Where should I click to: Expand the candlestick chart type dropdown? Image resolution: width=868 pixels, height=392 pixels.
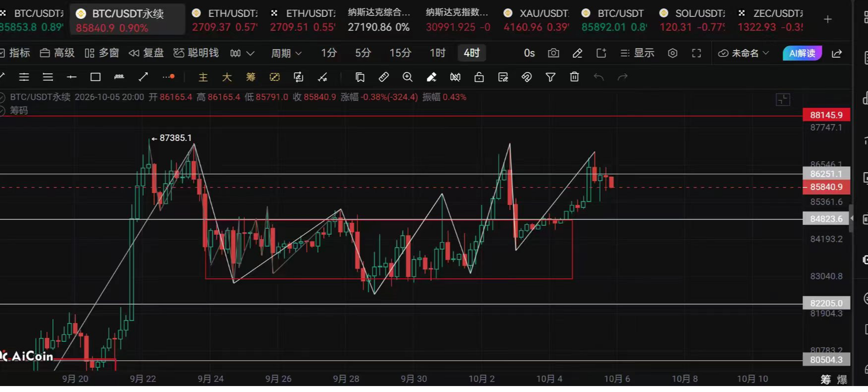[x=242, y=53]
